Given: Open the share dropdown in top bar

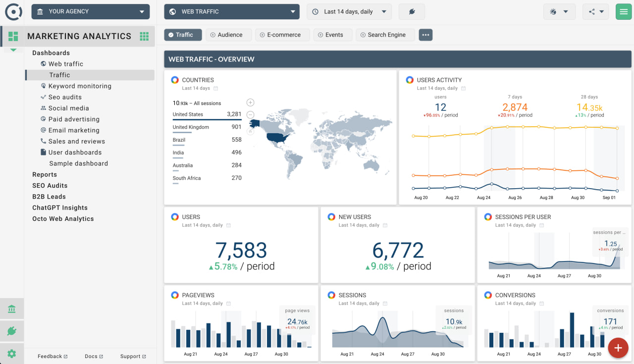Looking at the screenshot, I should pyautogui.click(x=596, y=12).
